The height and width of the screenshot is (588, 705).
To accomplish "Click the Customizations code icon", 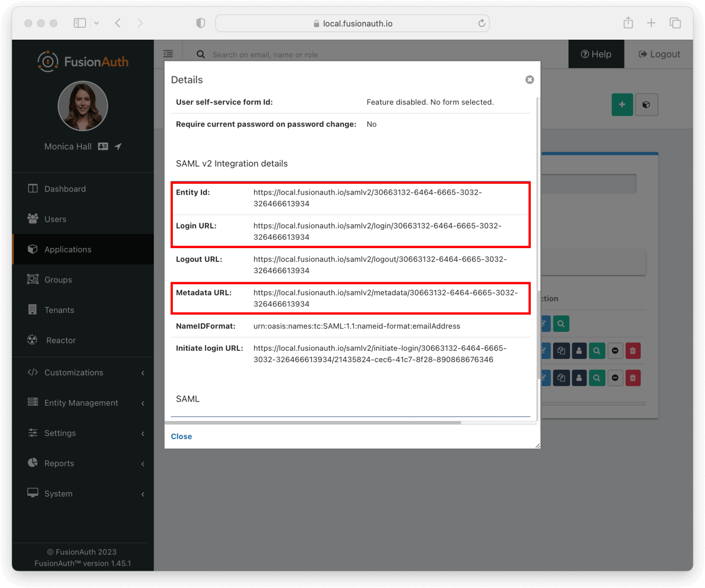I will click(33, 372).
